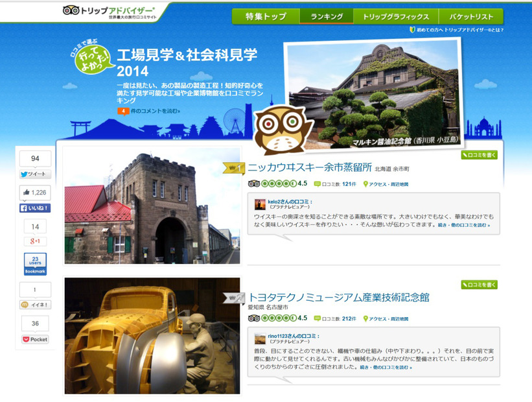The width and height of the screenshot is (532, 402).
Task: Click the Pocket count 36 bubble
Action: click(x=35, y=324)
